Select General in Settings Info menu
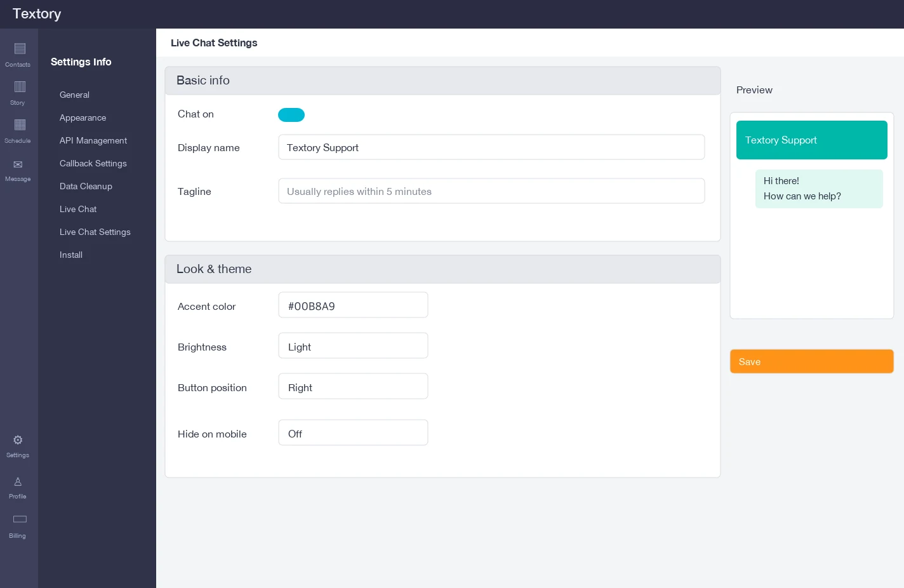Screen dimensions: 904x588 click(74, 95)
